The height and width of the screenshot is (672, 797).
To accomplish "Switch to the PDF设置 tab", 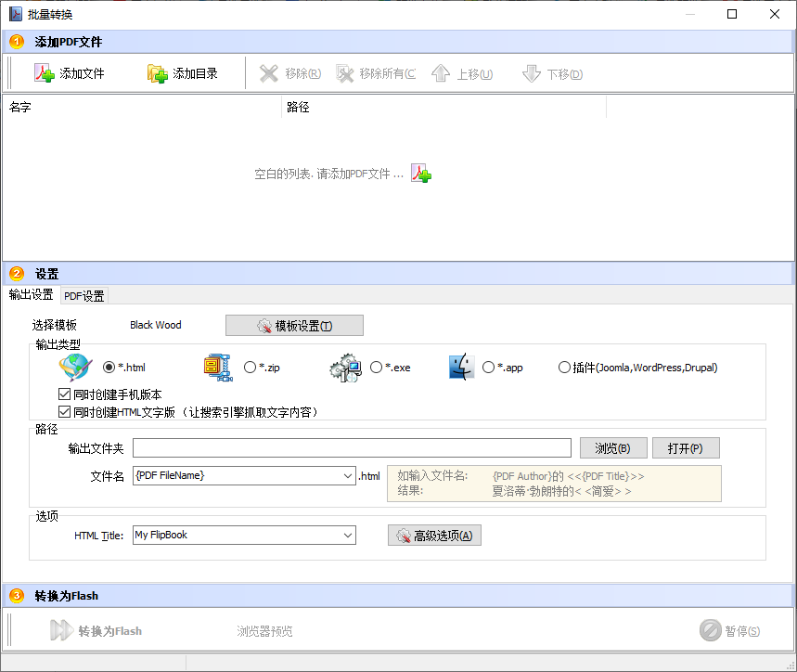I will coord(83,295).
